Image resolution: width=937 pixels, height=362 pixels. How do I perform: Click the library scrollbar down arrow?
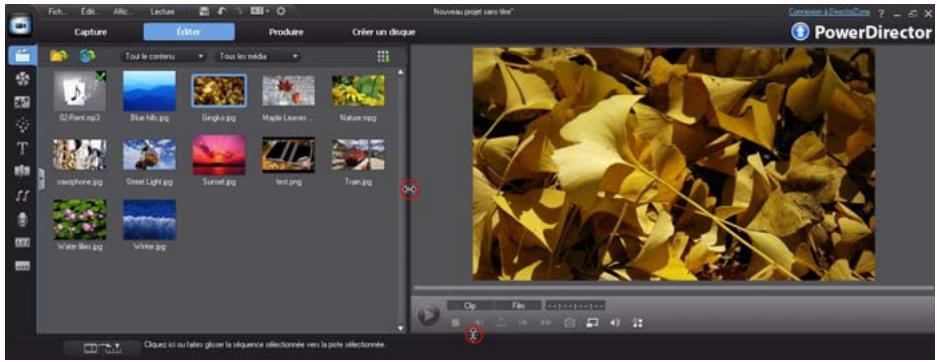pyautogui.click(x=400, y=328)
